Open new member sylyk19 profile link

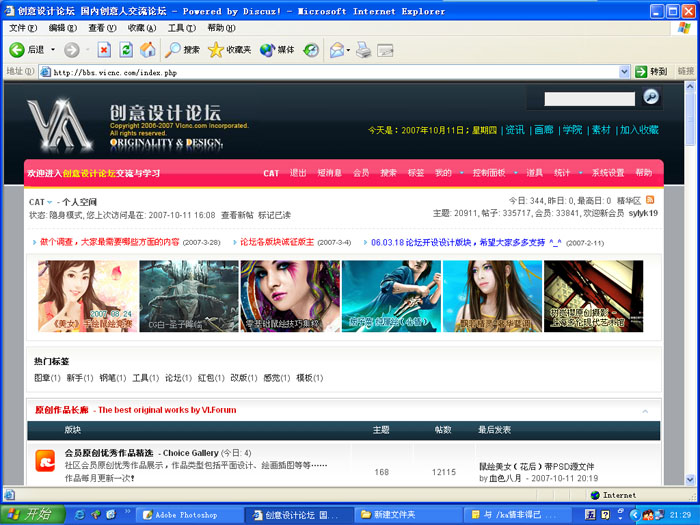pyautogui.click(x=643, y=213)
